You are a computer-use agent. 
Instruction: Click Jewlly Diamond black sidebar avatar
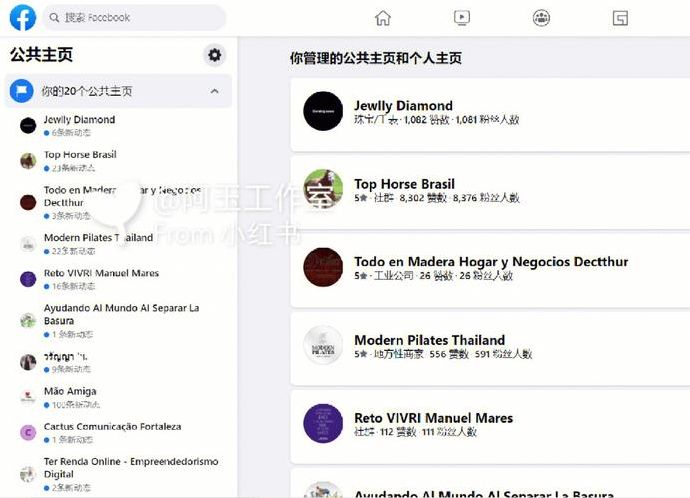coord(28,126)
